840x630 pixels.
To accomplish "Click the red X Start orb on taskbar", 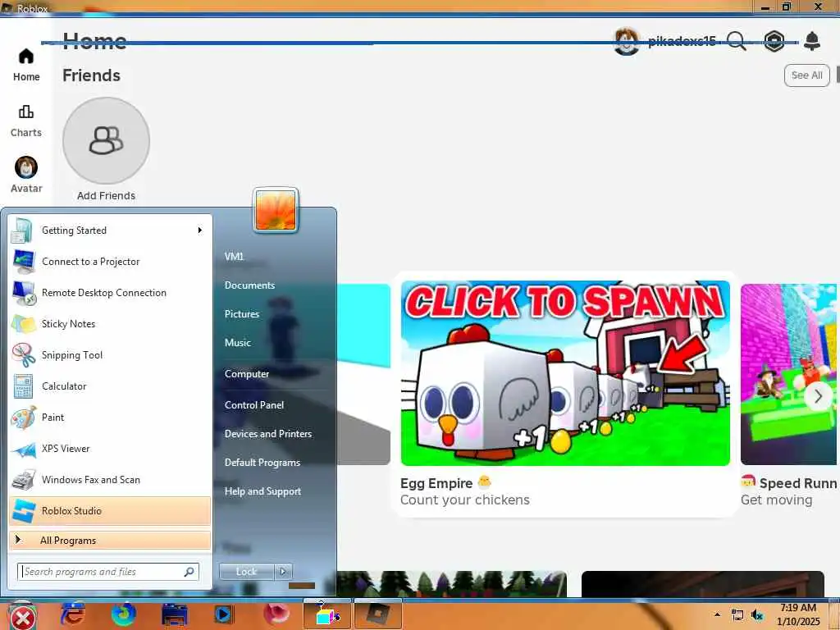I will [22, 618].
